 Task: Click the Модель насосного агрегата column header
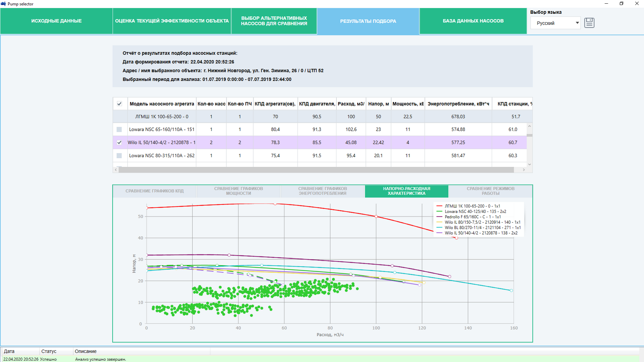tap(162, 104)
